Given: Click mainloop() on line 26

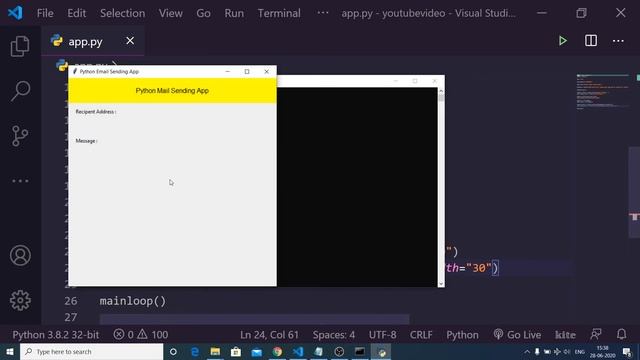Looking at the screenshot, I should [133, 301].
